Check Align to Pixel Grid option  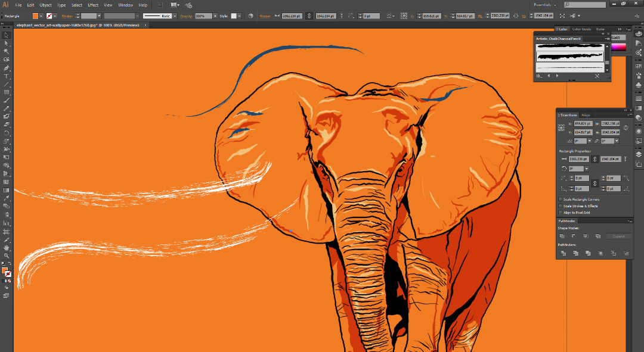tap(560, 213)
